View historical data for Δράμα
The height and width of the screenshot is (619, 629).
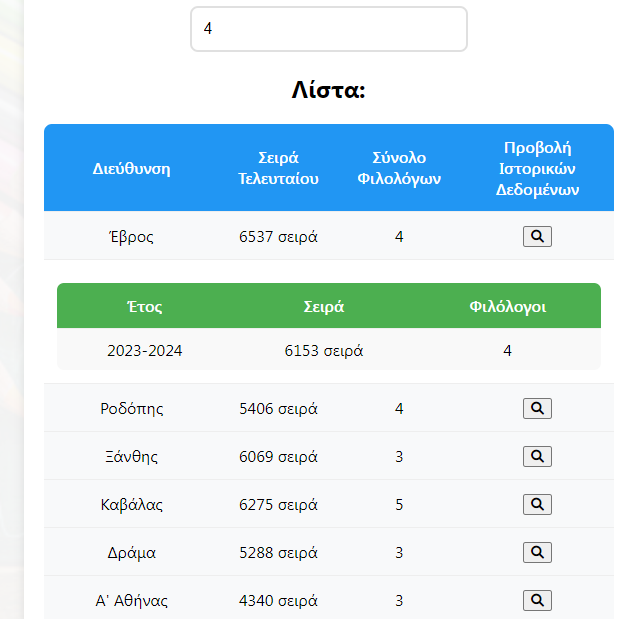coord(537,552)
